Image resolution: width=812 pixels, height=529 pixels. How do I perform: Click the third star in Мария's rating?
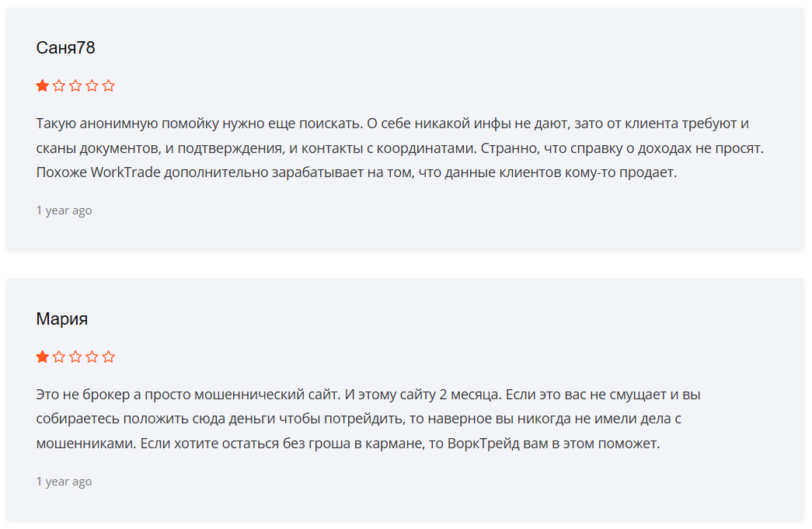click(75, 357)
